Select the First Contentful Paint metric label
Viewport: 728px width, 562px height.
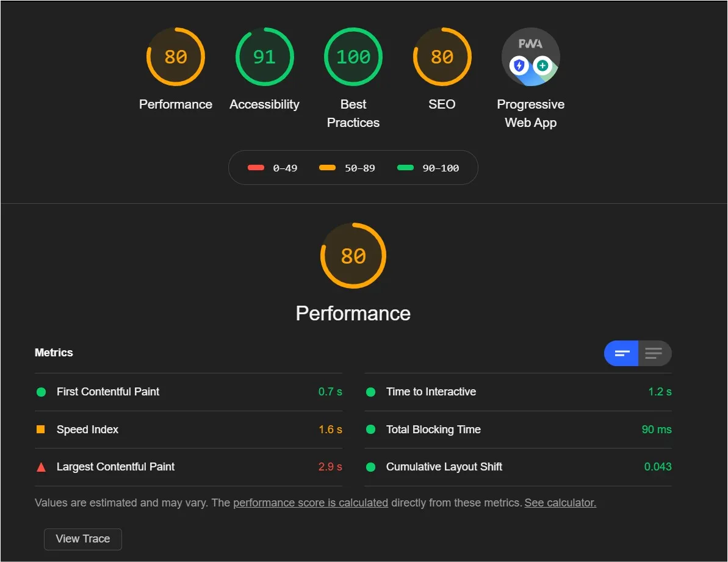pos(108,392)
